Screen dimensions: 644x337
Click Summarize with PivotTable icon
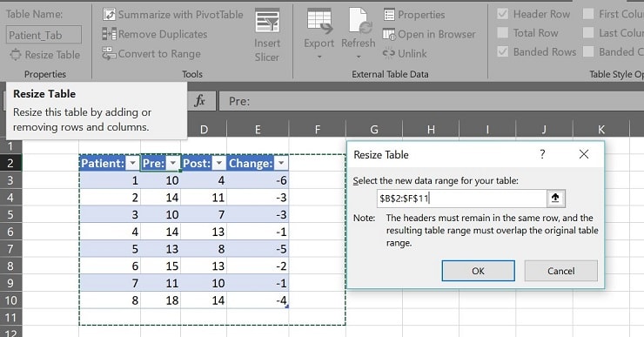tap(109, 15)
